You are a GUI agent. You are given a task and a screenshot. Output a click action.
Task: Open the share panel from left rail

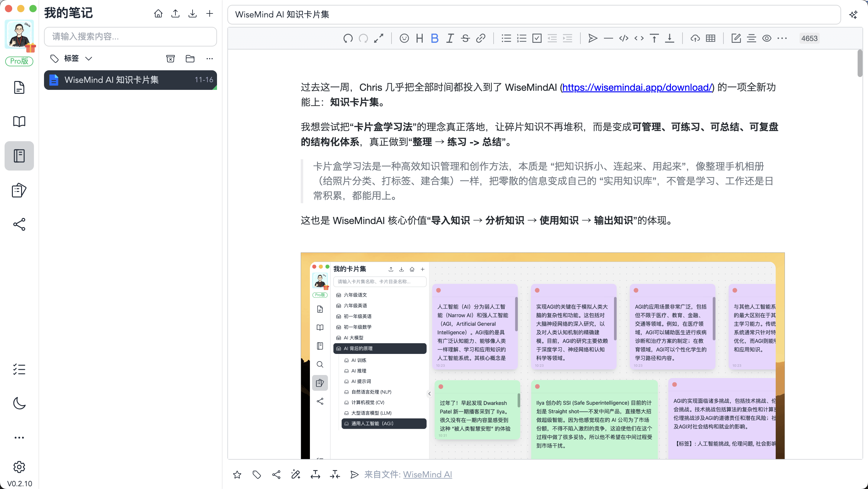pyautogui.click(x=19, y=224)
